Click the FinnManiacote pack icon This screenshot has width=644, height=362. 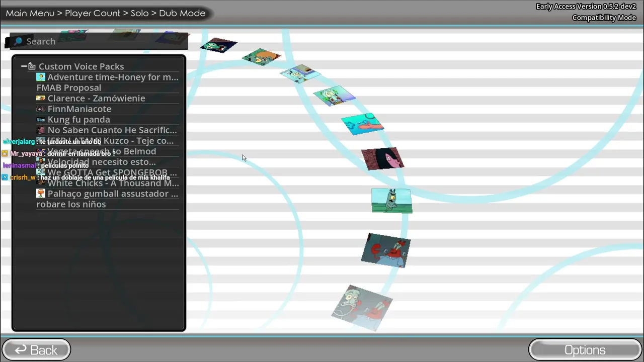(41, 109)
